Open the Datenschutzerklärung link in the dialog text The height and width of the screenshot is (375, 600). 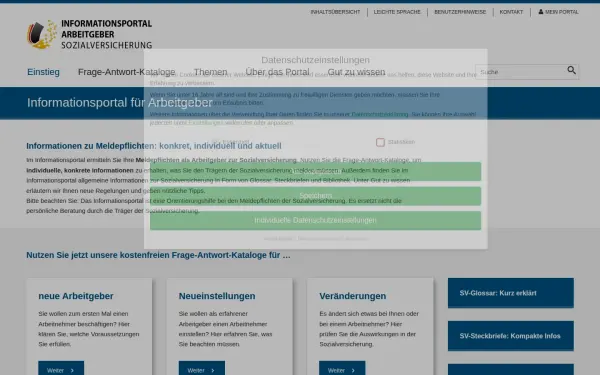point(380,114)
